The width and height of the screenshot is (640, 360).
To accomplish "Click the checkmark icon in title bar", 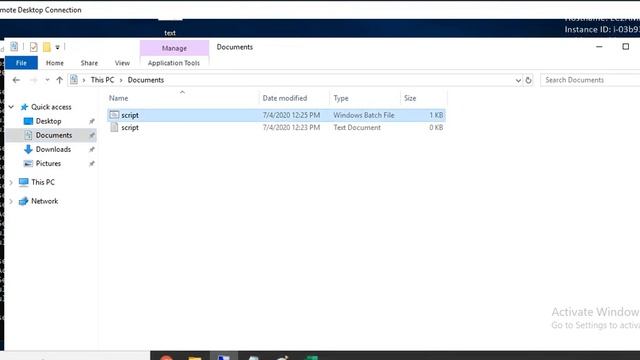I will click(x=33, y=47).
